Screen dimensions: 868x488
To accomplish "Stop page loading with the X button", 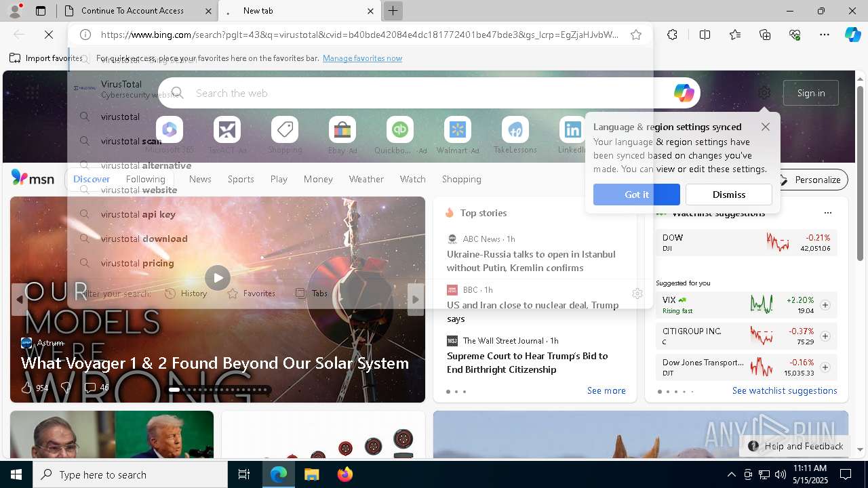I will point(49,35).
